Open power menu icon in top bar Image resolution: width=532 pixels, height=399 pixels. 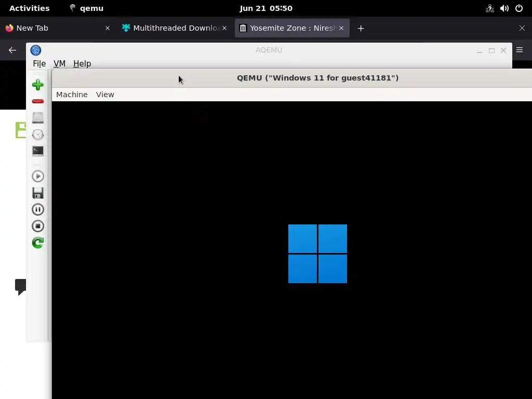point(519,8)
